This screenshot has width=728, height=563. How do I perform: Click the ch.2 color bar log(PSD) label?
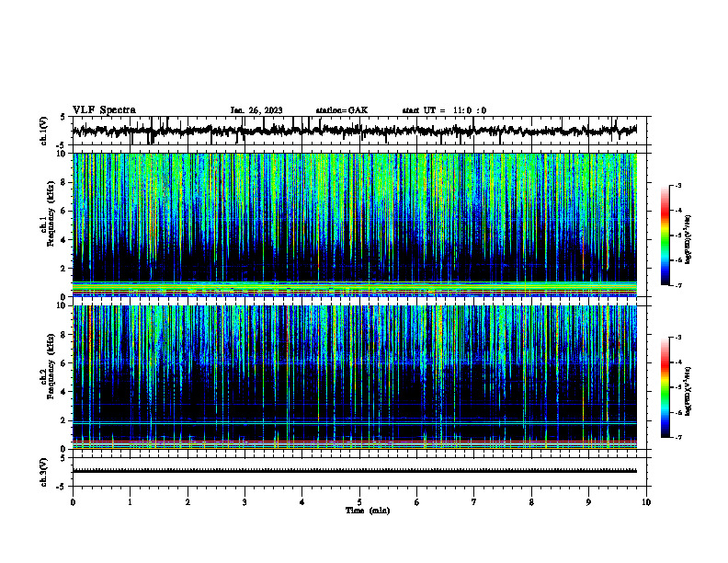688,392
